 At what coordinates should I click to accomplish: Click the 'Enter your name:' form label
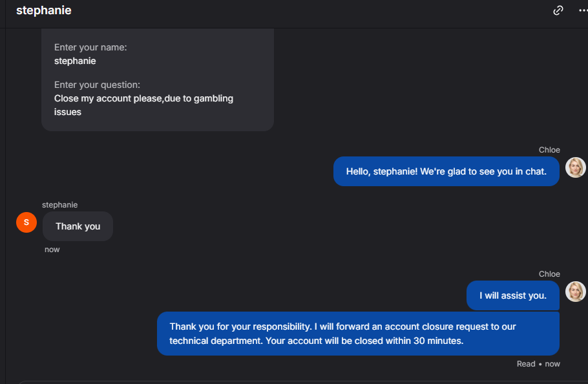point(90,47)
